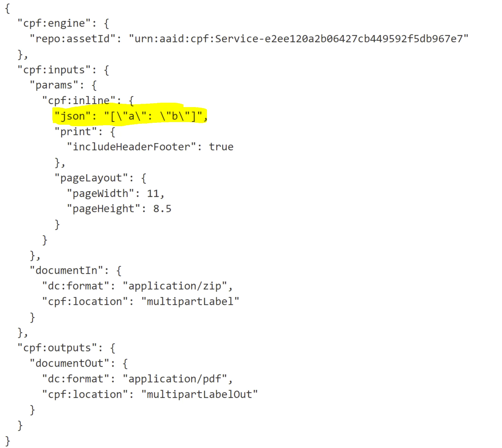This screenshot has height=448, width=502.
Task: Click the "cpf:inline" key
Action: pyautogui.click(x=79, y=101)
